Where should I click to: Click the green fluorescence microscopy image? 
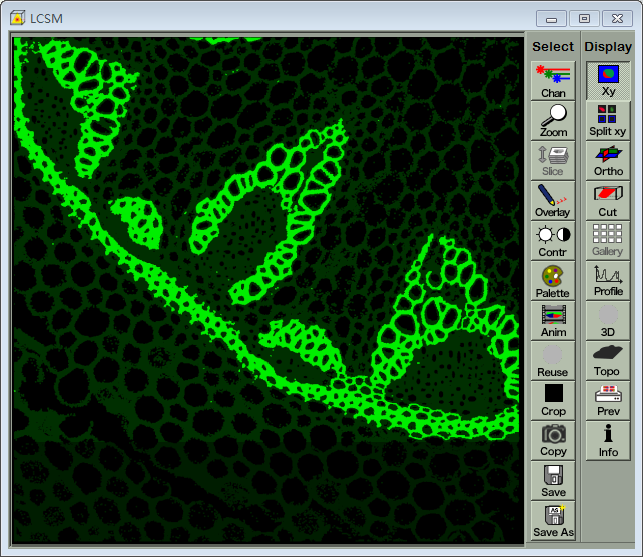267,290
